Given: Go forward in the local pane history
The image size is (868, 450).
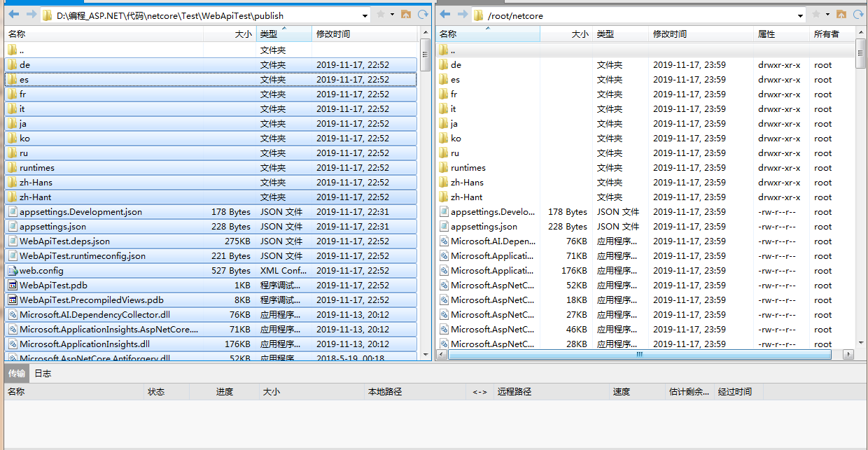Looking at the screenshot, I should (x=31, y=15).
